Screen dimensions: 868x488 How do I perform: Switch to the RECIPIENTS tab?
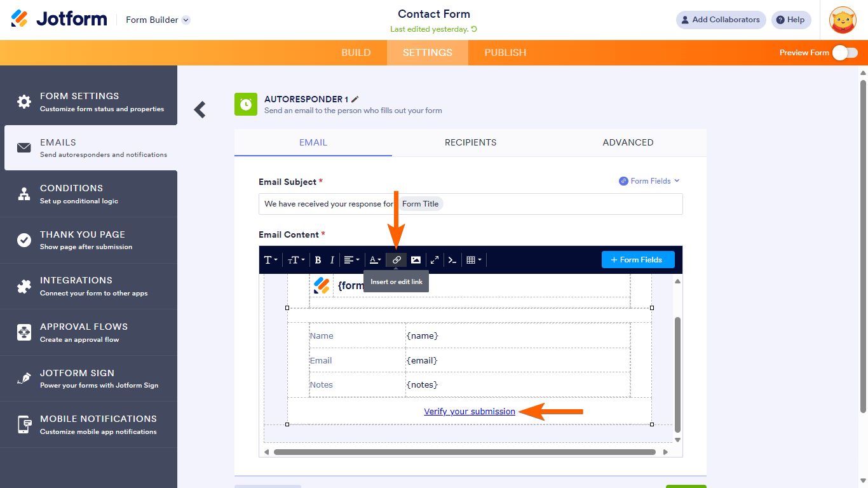[x=471, y=142]
